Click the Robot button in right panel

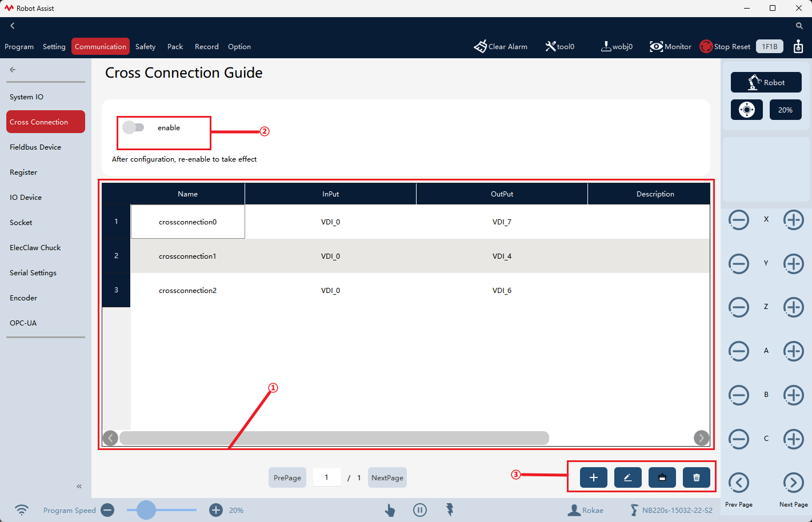(766, 82)
